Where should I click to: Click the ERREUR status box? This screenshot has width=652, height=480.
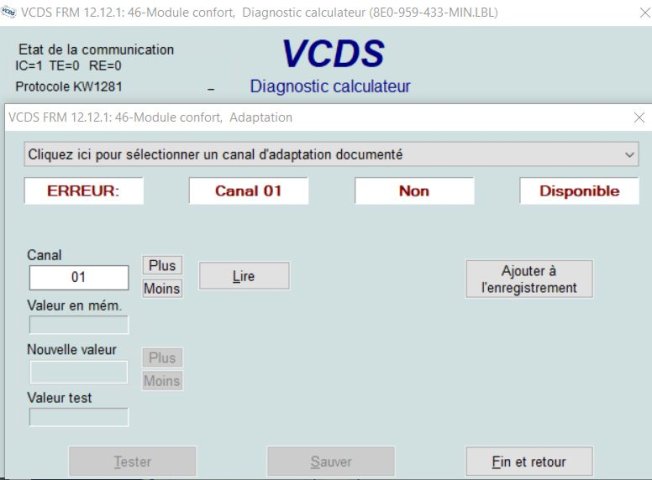(x=83, y=191)
